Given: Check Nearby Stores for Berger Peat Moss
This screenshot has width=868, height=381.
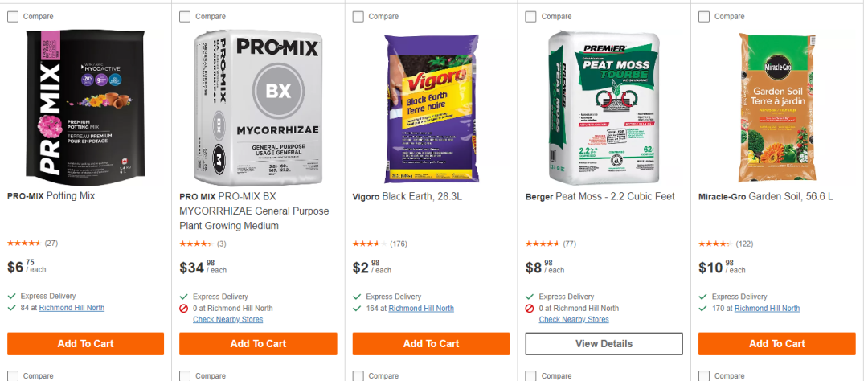Looking at the screenshot, I should pos(573,320).
